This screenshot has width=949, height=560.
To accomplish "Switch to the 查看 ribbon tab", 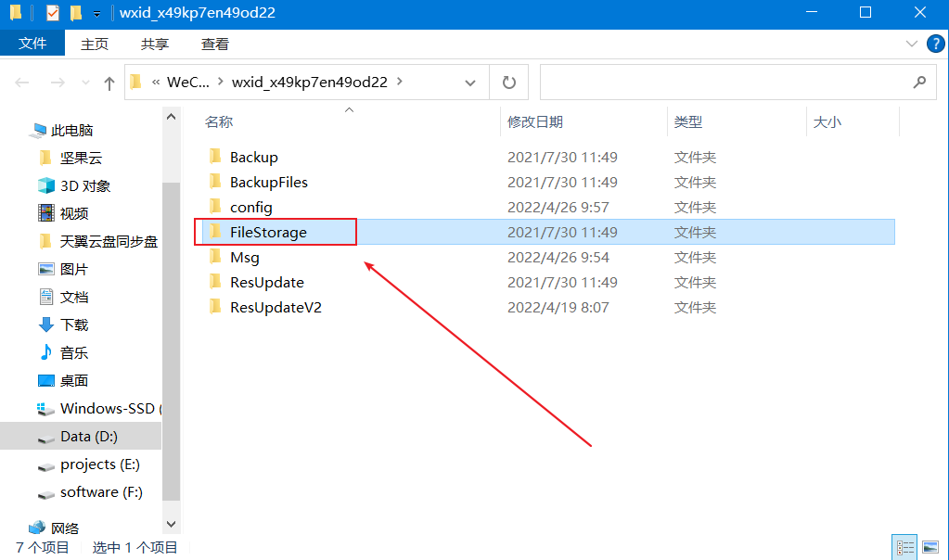I will coord(215,45).
